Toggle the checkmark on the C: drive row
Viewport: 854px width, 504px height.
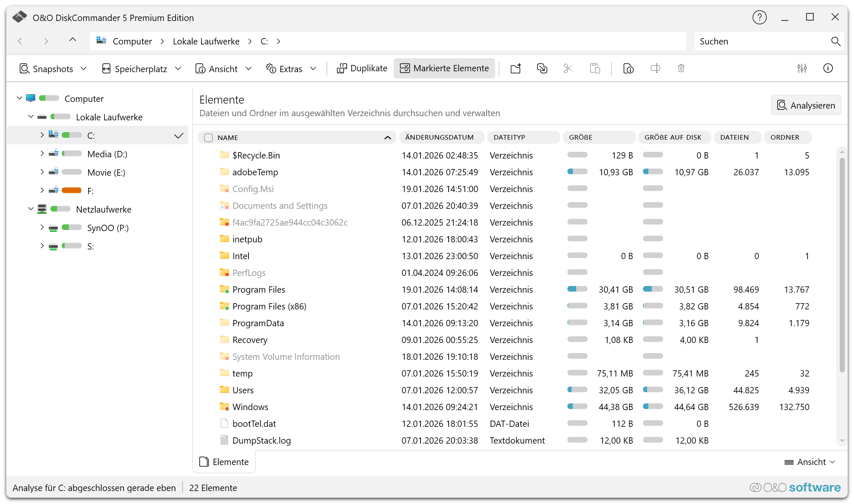click(179, 135)
